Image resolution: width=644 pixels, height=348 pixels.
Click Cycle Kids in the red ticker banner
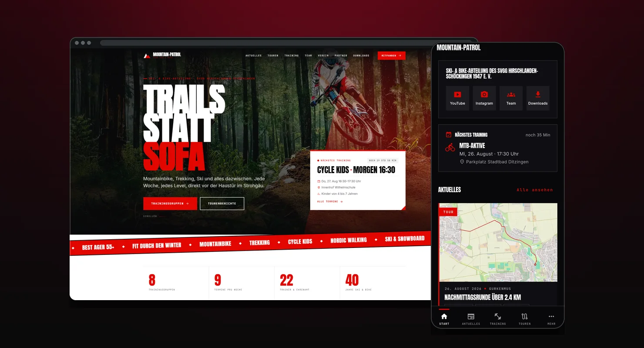tap(300, 241)
